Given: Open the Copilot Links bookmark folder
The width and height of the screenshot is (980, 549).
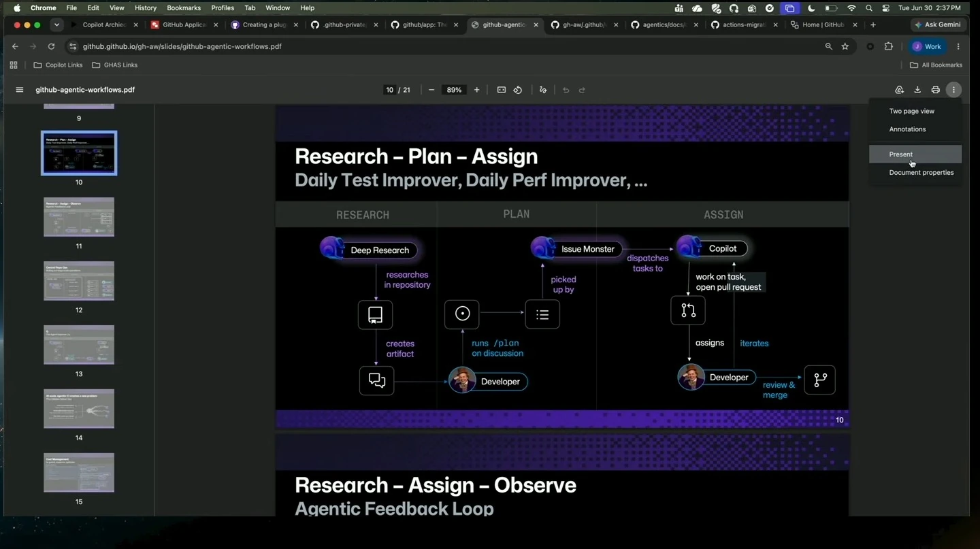Looking at the screenshot, I should [59, 65].
